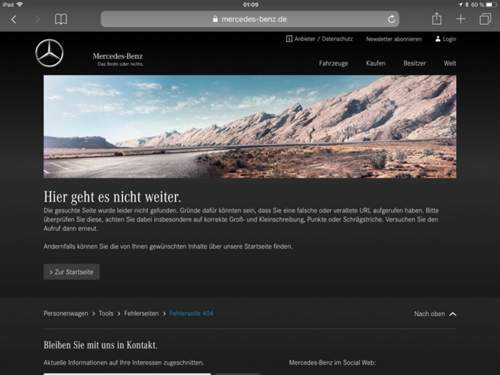Click Newsletter abonnieren link
Image resolution: width=500 pixels, height=375 pixels.
(x=394, y=39)
